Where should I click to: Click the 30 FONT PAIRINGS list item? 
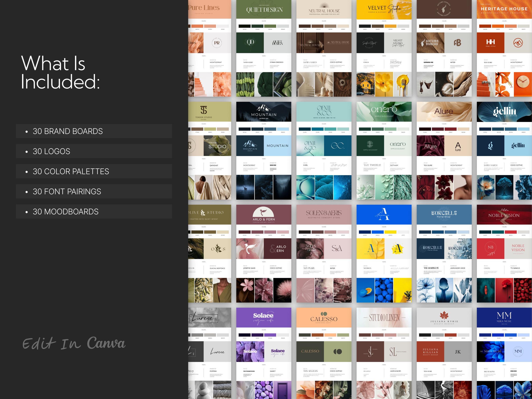(x=94, y=192)
